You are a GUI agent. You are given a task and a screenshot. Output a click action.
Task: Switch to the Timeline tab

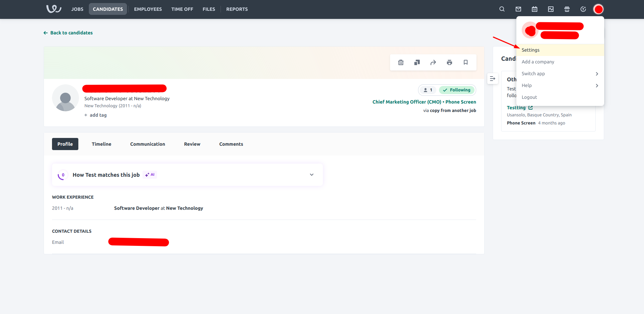pos(102,144)
